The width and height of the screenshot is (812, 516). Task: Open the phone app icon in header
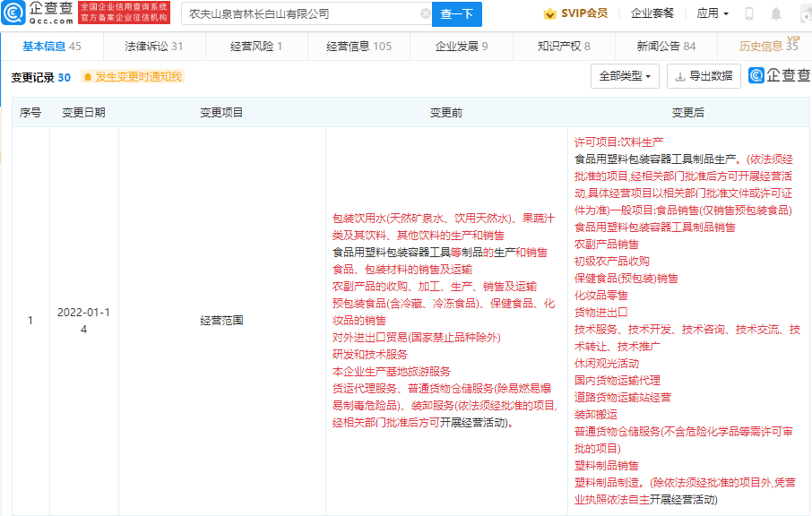click(749, 14)
